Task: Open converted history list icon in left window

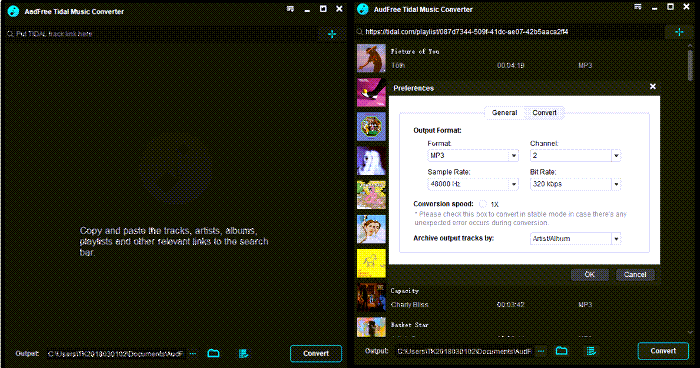Action: point(243,353)
